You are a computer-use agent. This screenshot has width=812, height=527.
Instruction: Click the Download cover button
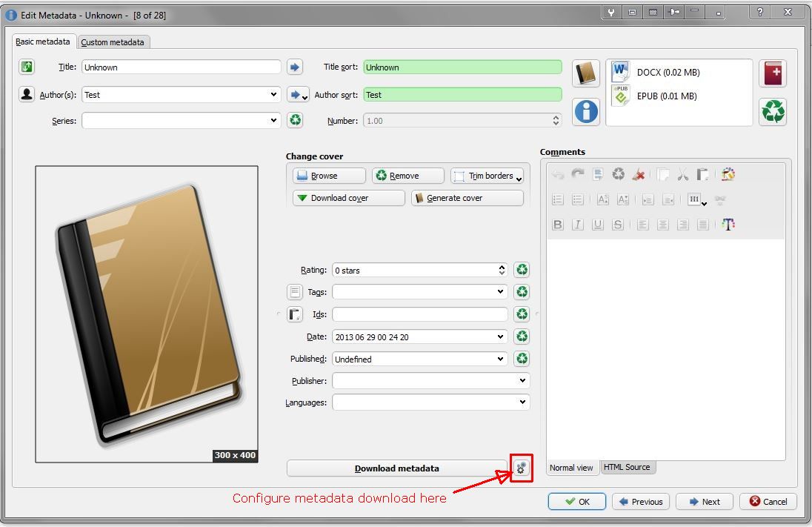(349, 198)
